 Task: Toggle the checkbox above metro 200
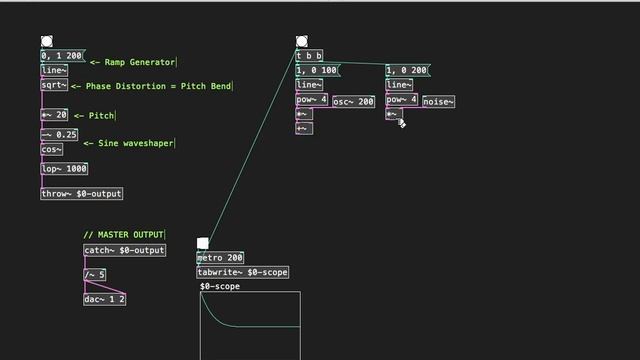coord(202,243)
